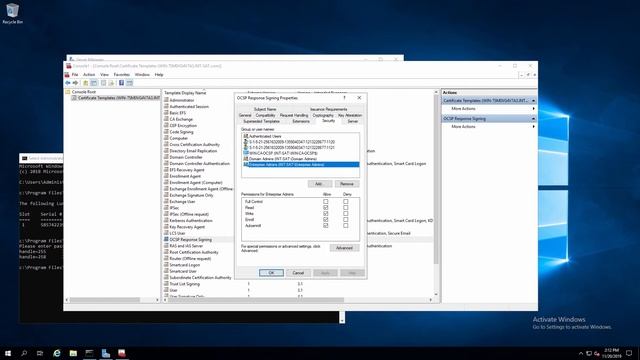This screenshot has width=640, height=360.
Task: Switch to the Cryptography tab
Action: coord(323,116)
